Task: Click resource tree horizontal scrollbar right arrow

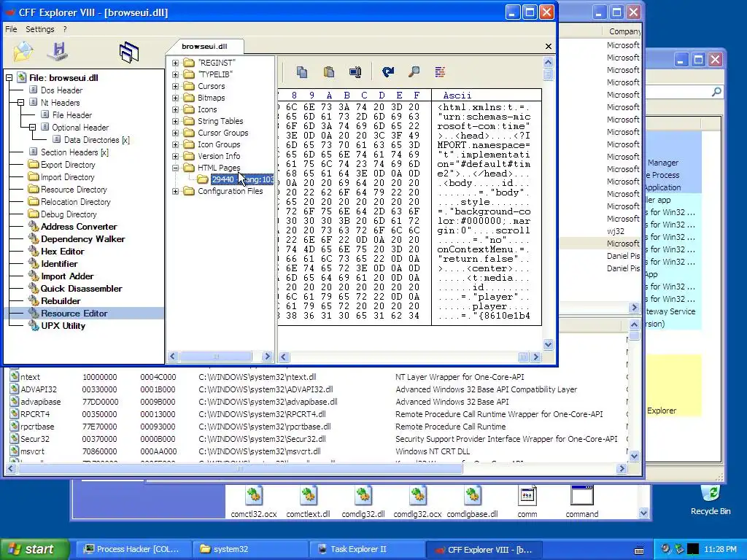Action: click(x=267, y=356)
